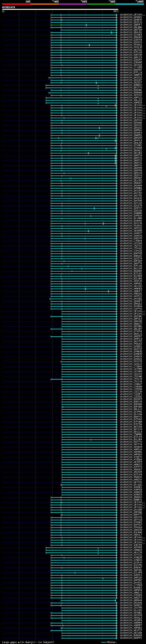Open hit UniRef100_Q9SNZ1

[131, 17]
